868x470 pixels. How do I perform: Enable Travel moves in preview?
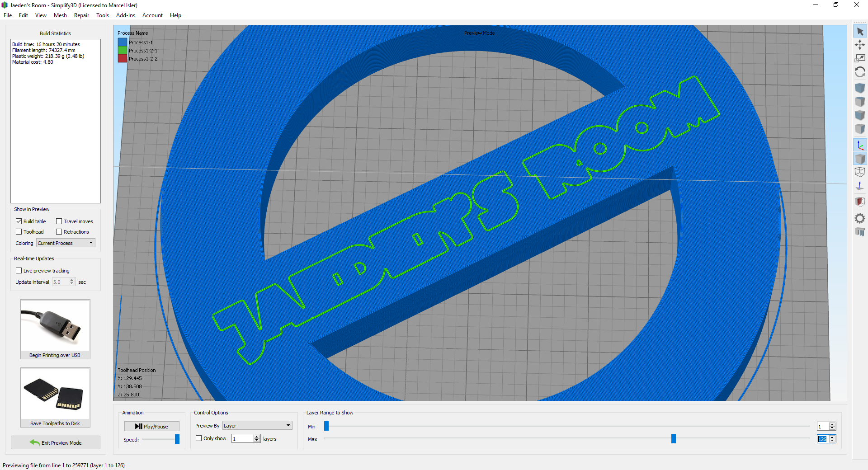tap(59, 221)
